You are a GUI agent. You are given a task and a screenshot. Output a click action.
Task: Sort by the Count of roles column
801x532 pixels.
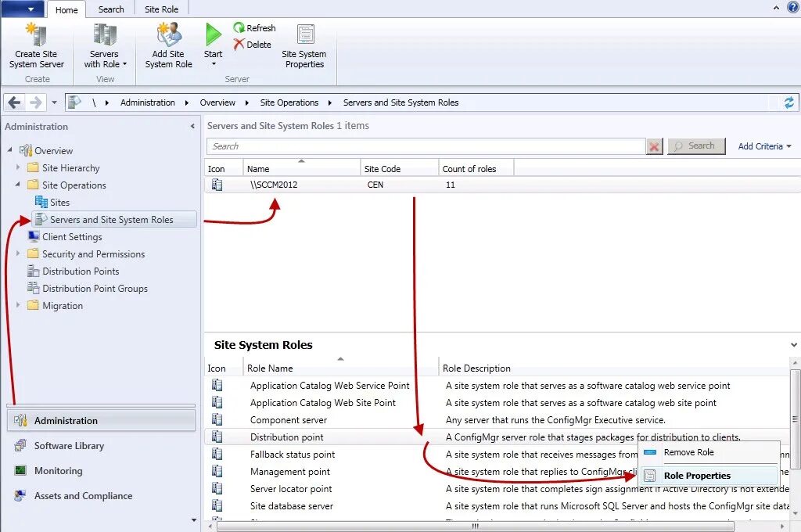[x=476, y=169]
